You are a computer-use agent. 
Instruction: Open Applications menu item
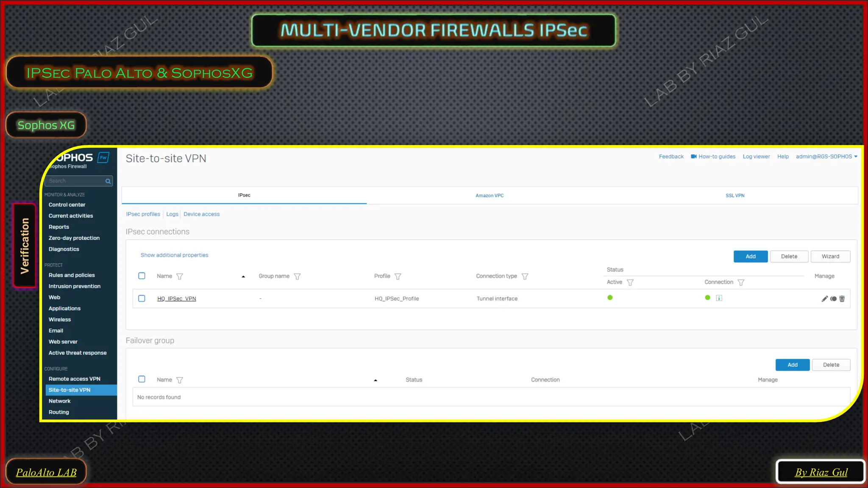[x=64, y=308]
